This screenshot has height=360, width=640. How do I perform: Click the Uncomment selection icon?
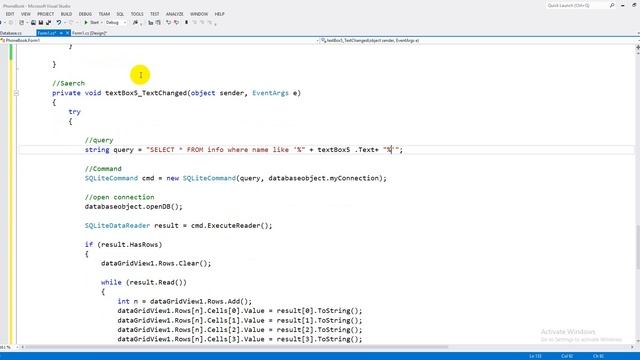coord(176,22)
